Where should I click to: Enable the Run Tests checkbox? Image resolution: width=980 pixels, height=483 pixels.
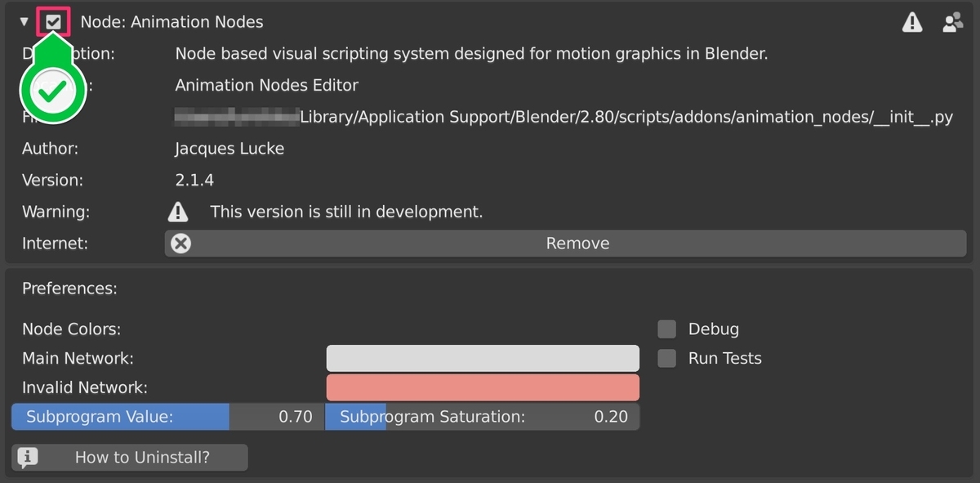[x=667, y=358]
